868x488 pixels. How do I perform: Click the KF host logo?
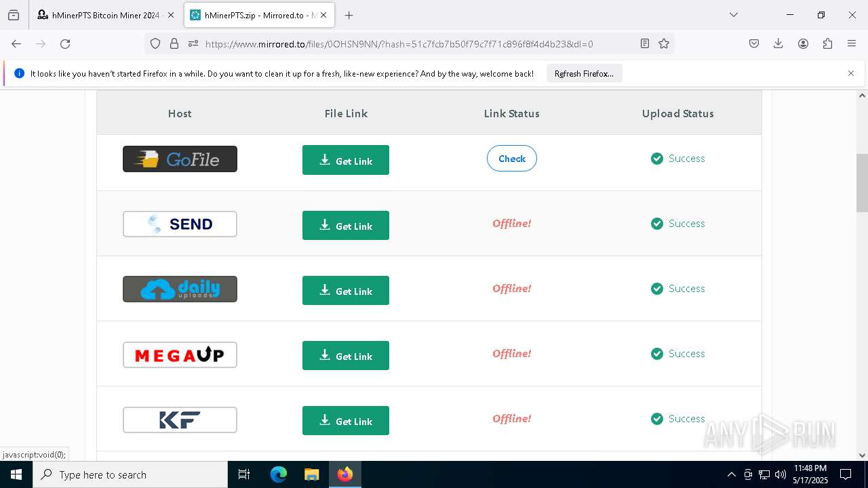click(180, 419)
